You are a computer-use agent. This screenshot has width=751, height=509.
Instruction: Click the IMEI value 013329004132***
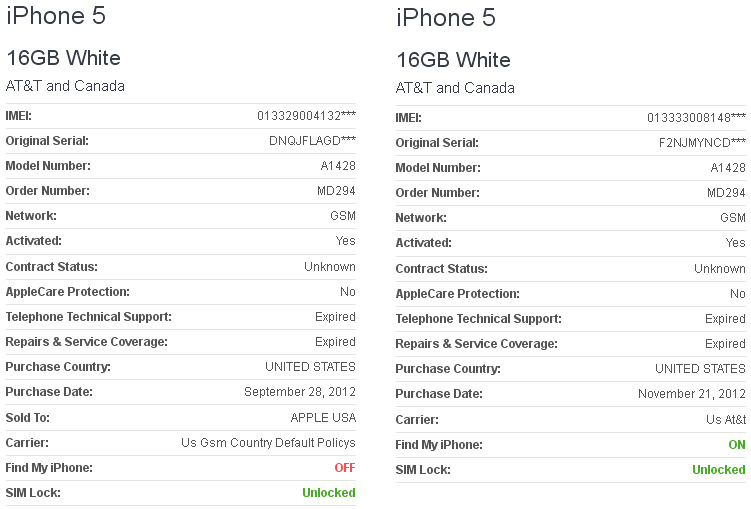tap(306, 116)
